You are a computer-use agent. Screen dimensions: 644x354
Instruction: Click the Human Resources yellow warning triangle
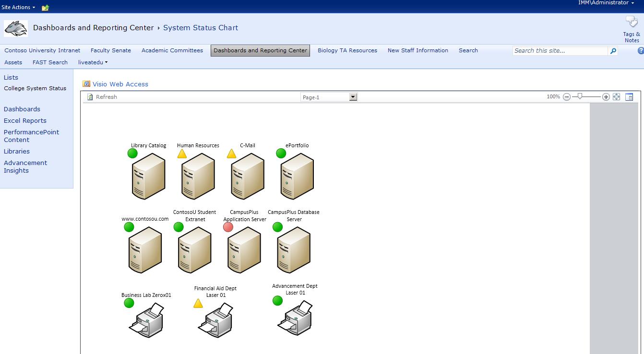click(182, 153)
